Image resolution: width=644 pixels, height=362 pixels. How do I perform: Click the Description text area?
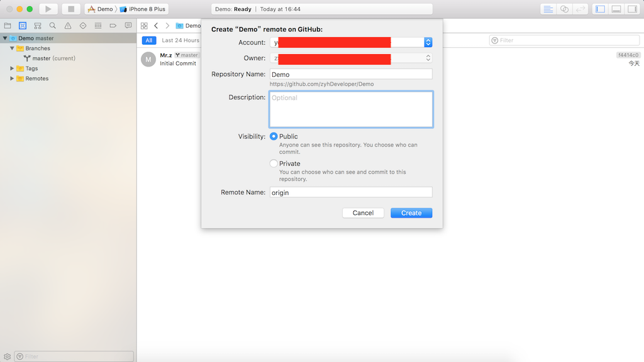[351, 109]
